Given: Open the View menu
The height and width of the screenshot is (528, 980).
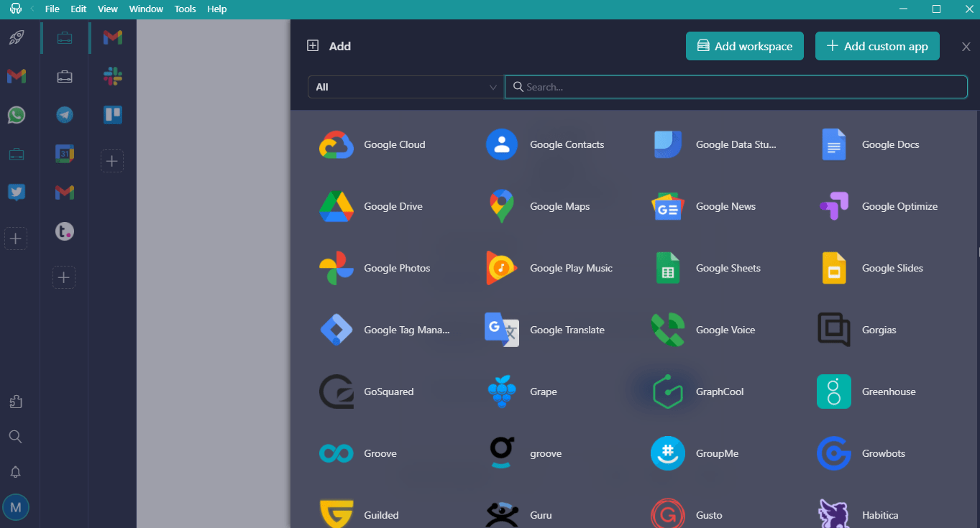Looking at the screenshot, I should tap(108, 9).
